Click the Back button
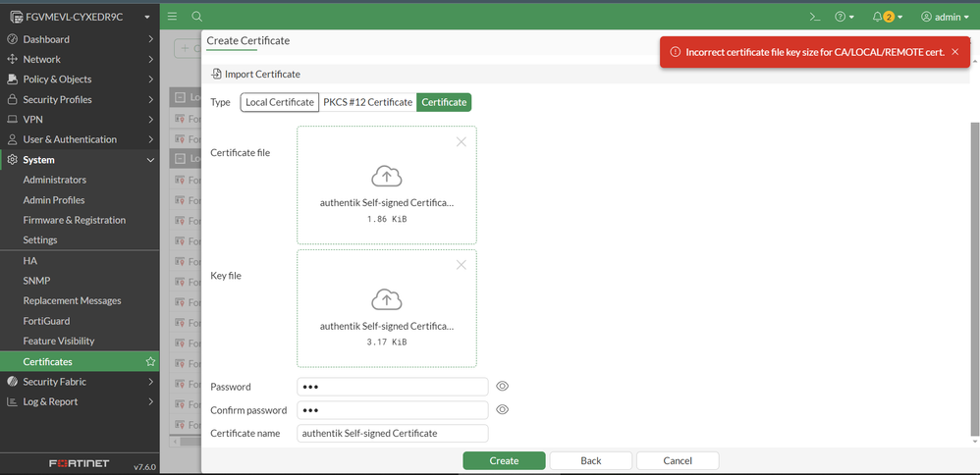This screenshot has width=980, height=475. tap(590, 460)
